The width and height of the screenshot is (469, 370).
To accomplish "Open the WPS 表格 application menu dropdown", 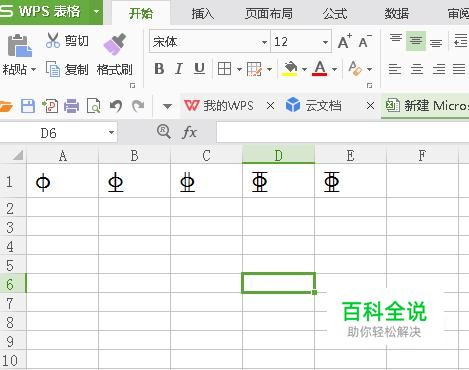I will click(96, 12).
